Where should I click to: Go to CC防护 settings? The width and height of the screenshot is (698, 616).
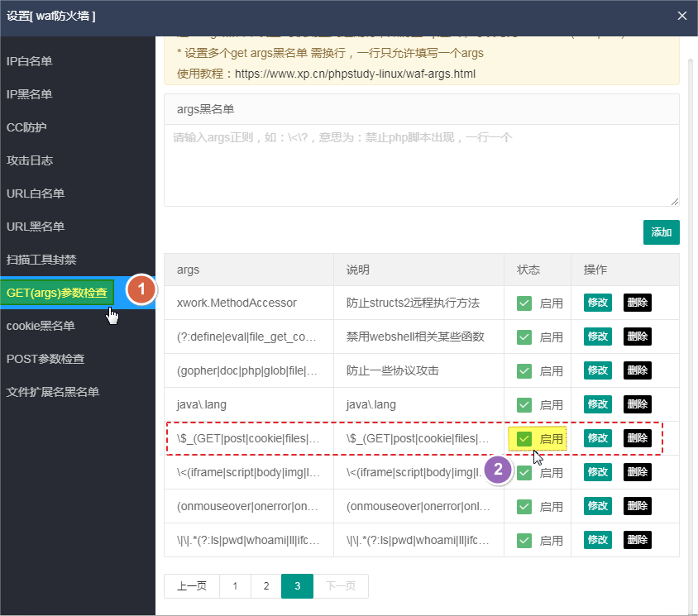tap(26, 127)
